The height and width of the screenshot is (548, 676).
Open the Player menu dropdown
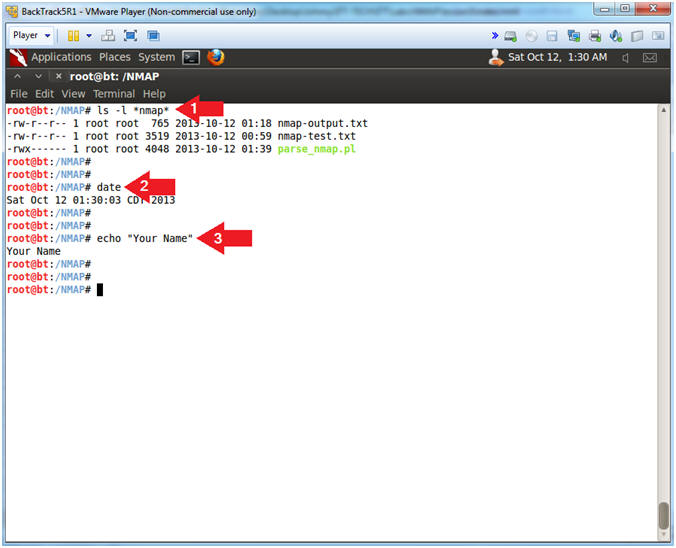coord(31,35)
